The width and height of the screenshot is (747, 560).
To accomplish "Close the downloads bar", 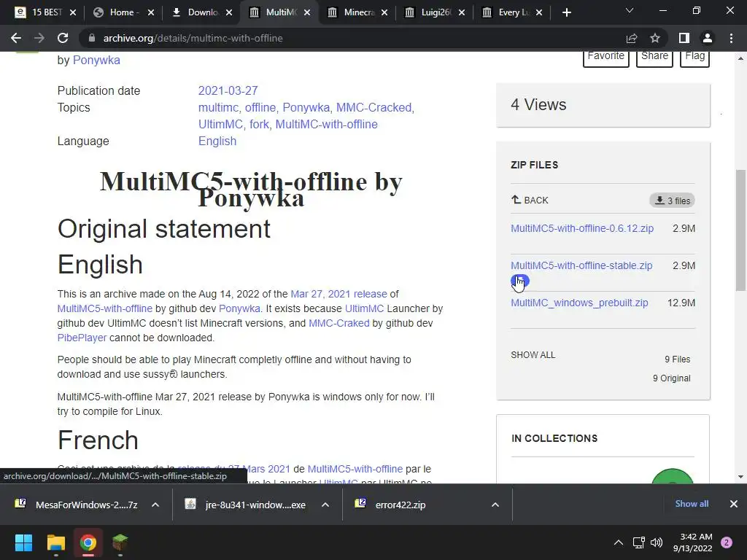I will pos(734,504).
